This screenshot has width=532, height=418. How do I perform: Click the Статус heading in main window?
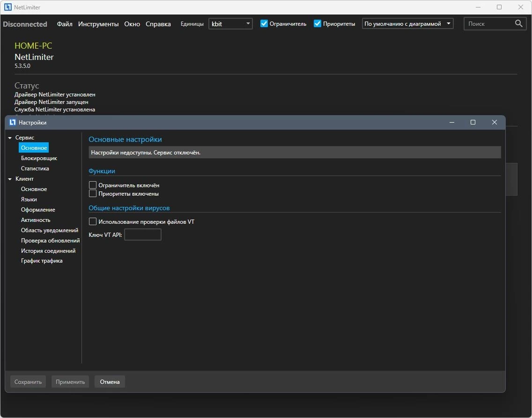point(27,86)
